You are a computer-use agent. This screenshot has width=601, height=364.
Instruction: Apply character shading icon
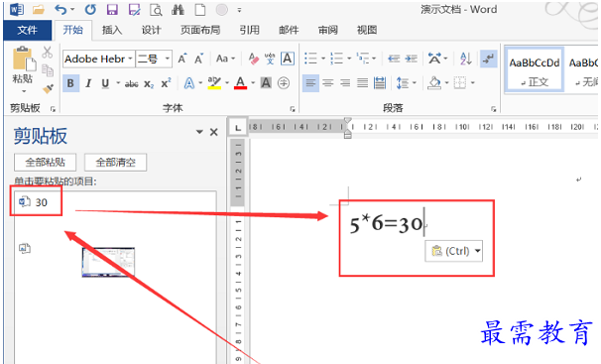[x=266, y=82]
